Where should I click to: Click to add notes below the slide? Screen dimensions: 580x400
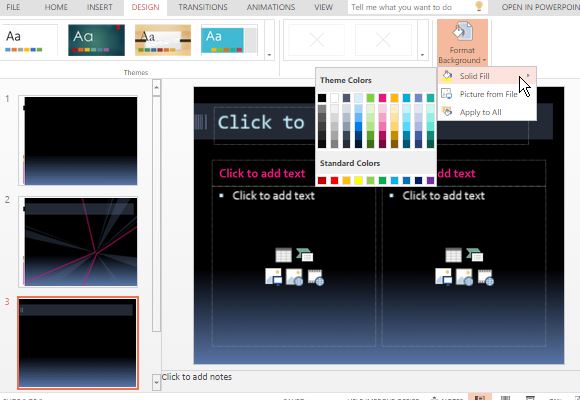point(197,377)
